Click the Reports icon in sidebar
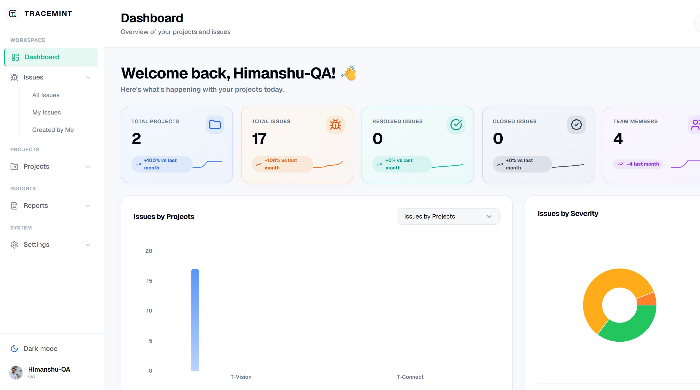The image size is (700, 390). (14, 206)
